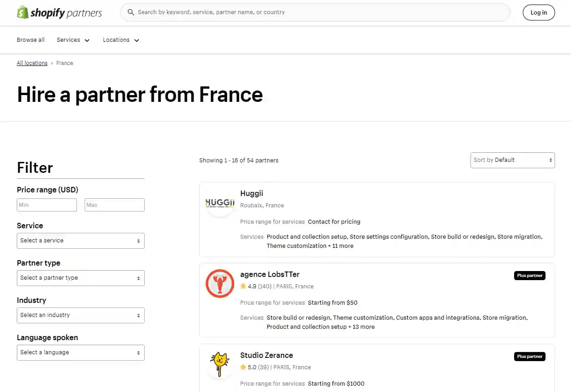
Task: Click agence LobsTTer Plus partner badge
Action: click(x=530, y=276)
